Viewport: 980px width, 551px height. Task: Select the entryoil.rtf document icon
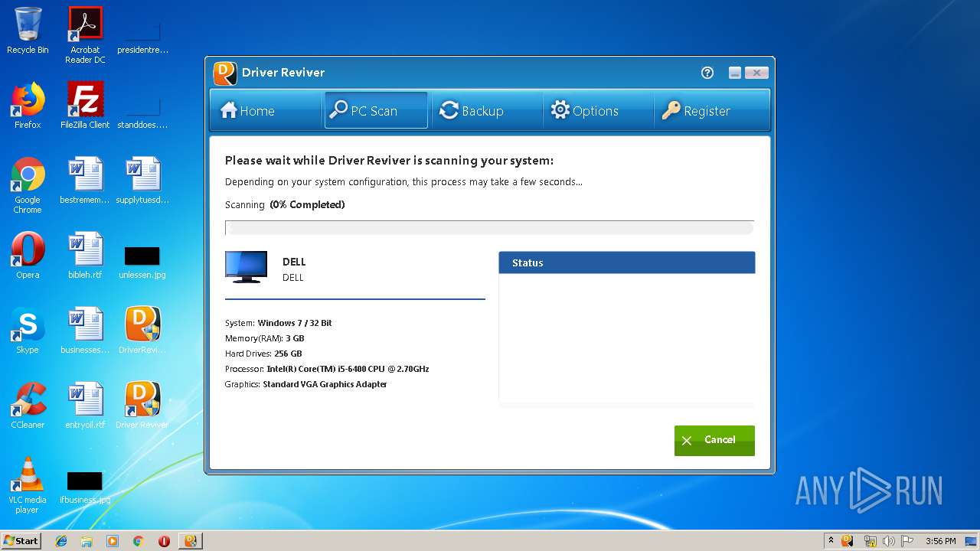pyautogui.click(x=85, y=406)
